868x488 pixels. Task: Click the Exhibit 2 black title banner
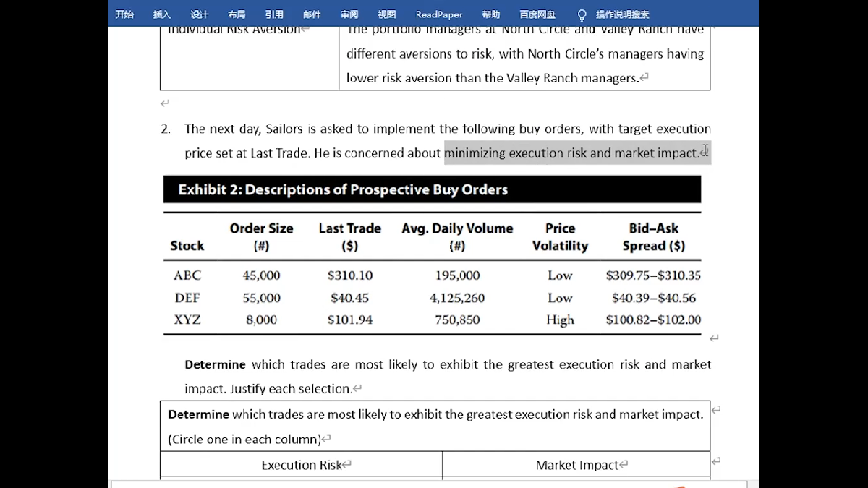click(x=432, y=189)
